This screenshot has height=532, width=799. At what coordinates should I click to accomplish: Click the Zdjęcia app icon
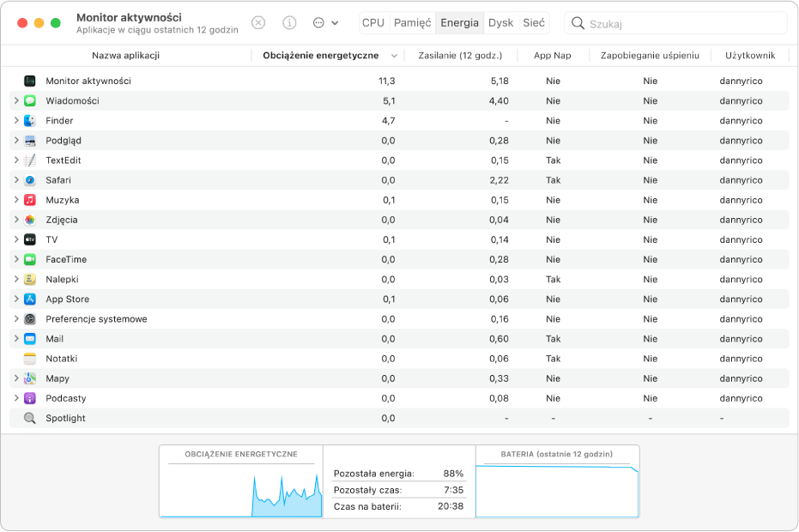pos(30,220)
